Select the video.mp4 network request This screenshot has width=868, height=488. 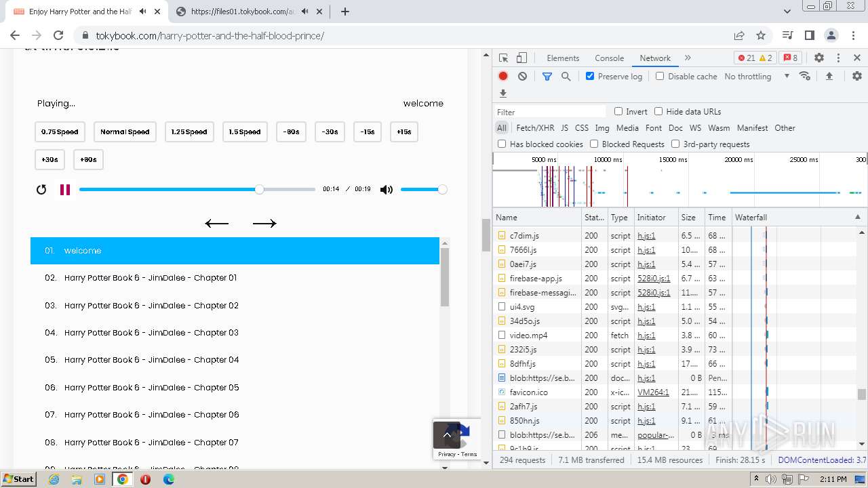click(x=528, y=335)
